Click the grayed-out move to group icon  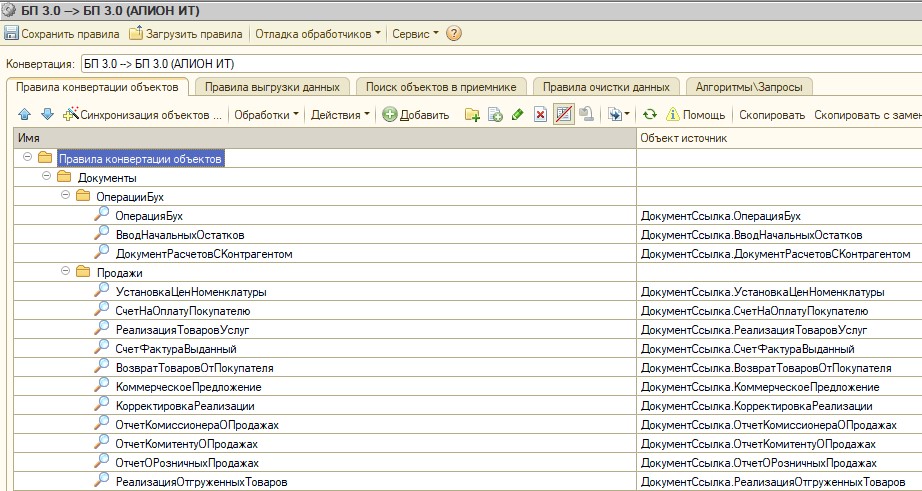click(586, 115)
